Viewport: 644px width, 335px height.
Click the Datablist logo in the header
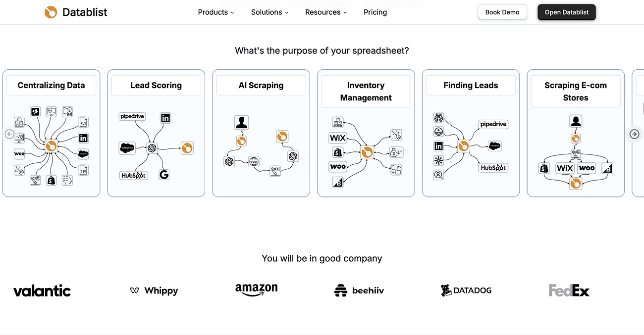pos(75,12)
